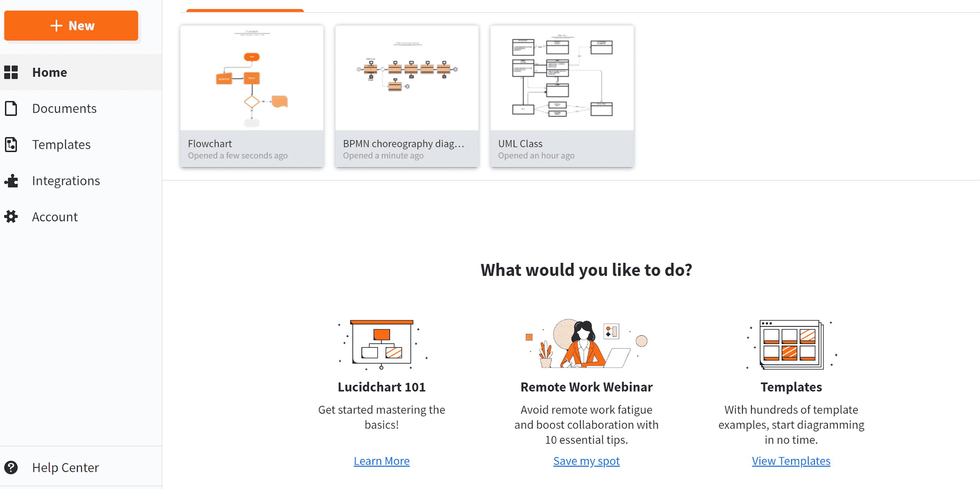Create a new document with the New button
The image size is (980, 489).
(71, 25)
